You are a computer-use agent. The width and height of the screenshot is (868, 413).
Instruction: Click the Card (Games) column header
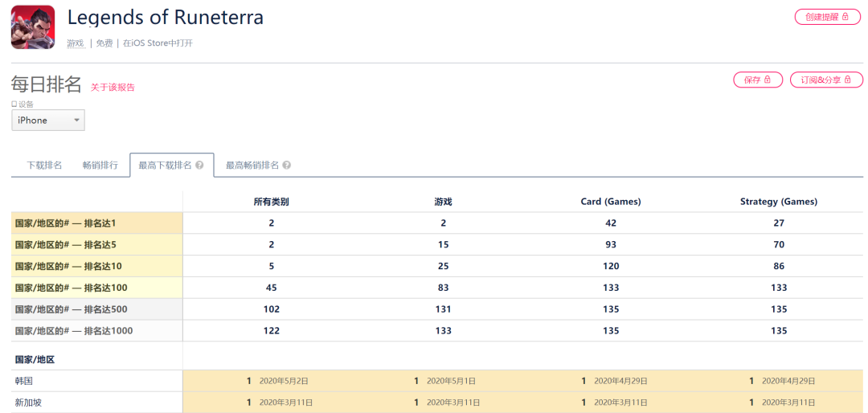(x=611, y=202)
